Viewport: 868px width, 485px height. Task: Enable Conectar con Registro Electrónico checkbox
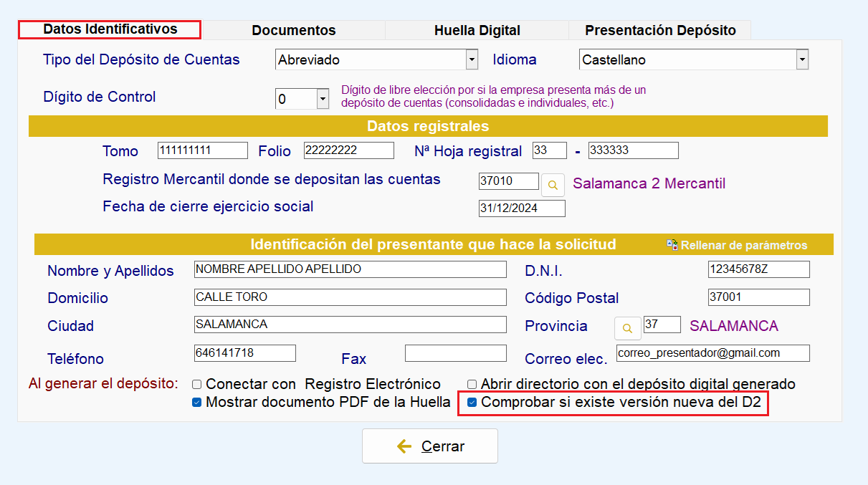(x=197, y=385)
